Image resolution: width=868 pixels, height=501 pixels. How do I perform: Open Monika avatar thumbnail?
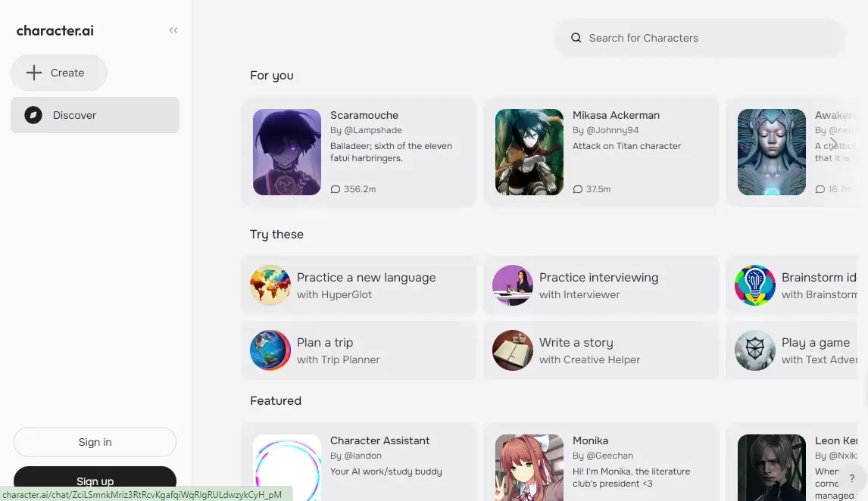point(529,468)
